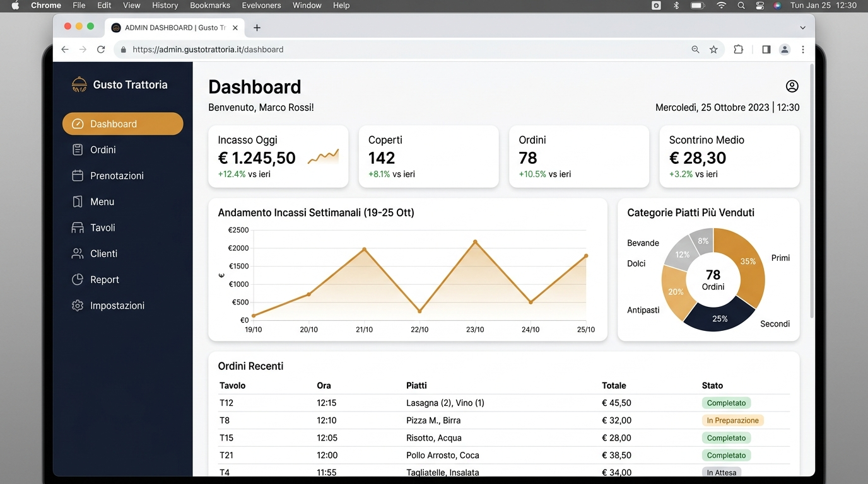Bookmark this page with the star icon

713,49
